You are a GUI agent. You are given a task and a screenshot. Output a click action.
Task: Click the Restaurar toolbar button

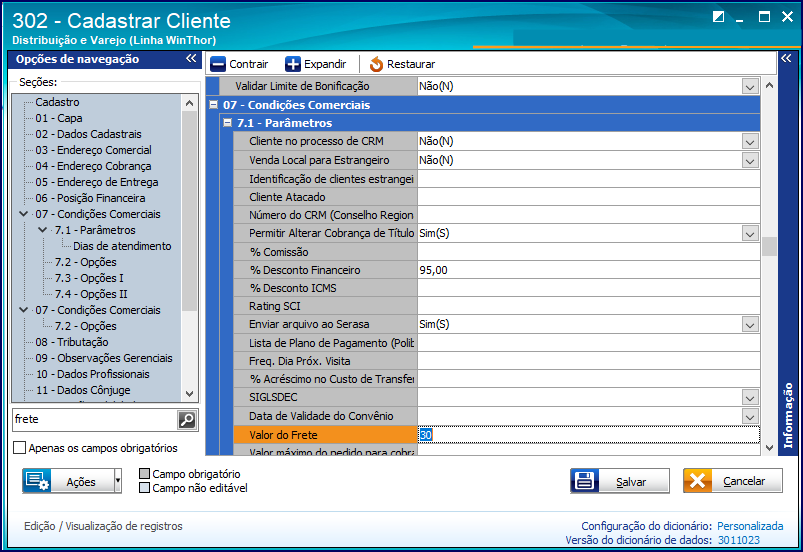coord(402,65)
